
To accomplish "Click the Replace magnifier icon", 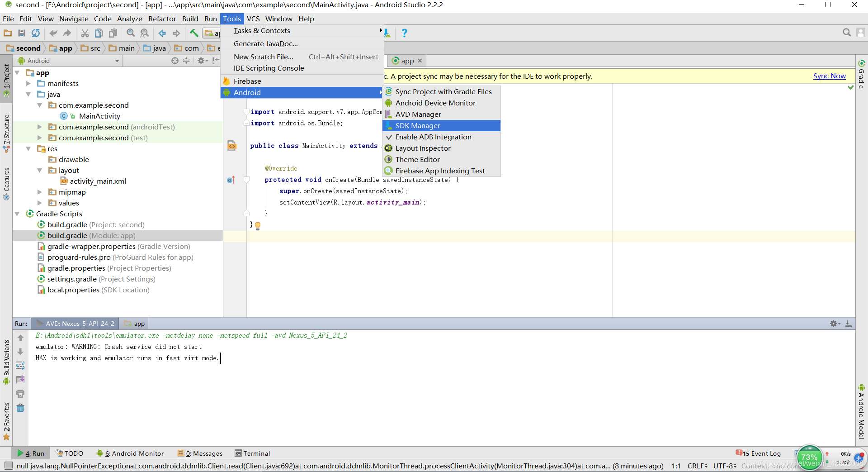I will [145, 33].
